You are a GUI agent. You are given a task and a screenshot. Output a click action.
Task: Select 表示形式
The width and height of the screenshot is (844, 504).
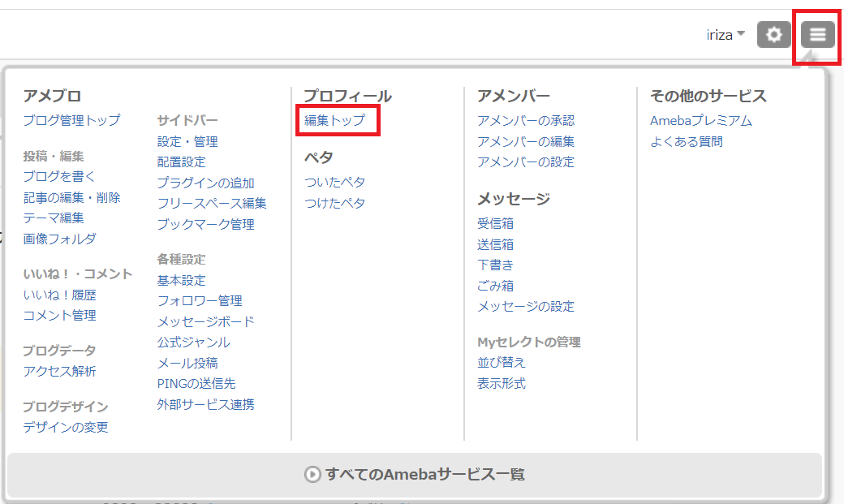(502, 383)
